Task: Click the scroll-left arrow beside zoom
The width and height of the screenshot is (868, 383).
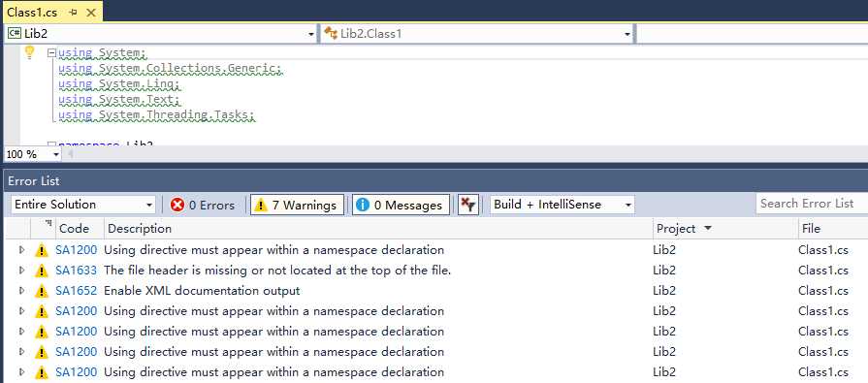Action: [70, 154]
